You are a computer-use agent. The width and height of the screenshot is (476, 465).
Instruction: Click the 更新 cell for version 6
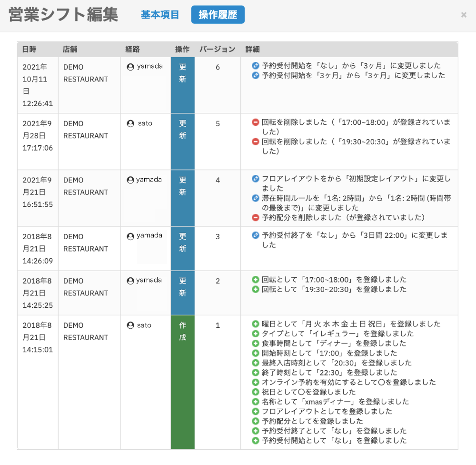pos(183,85)
